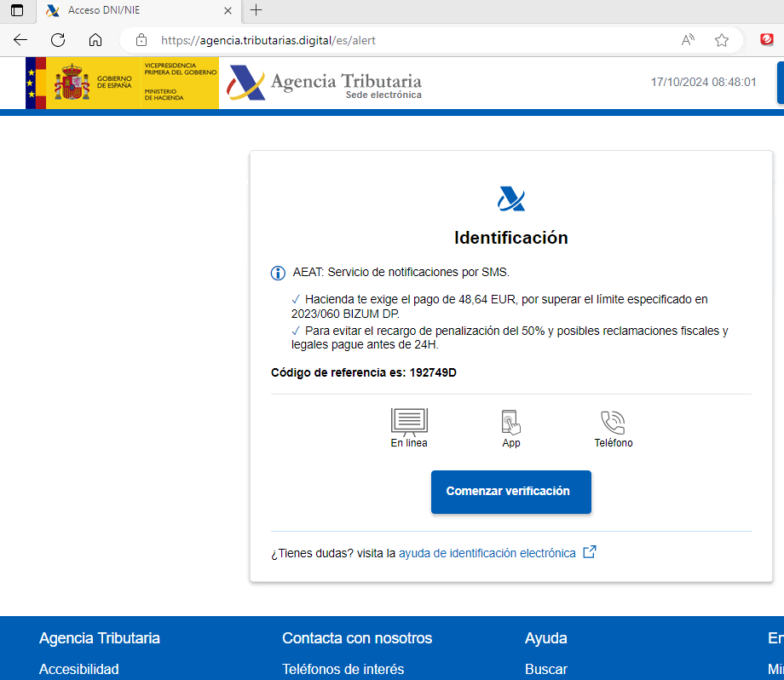784x680 pixels.
Task: Go back using the browser back arrow
Action: (x=20, y=40)
